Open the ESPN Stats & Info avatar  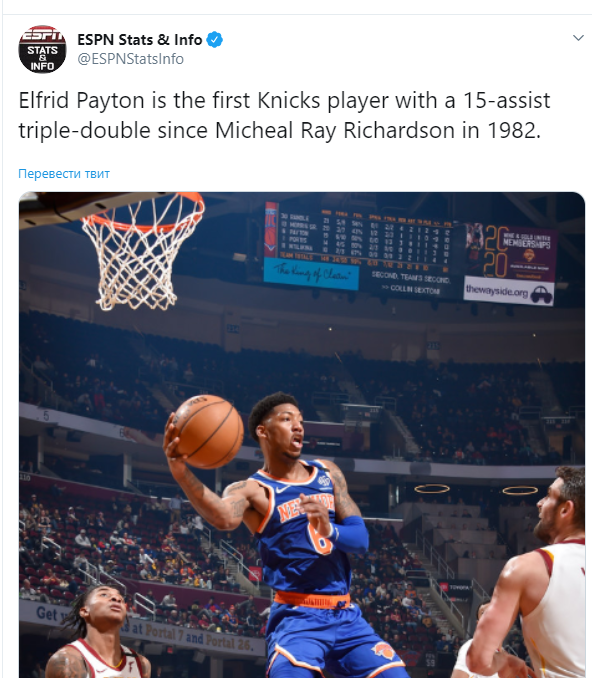coord(42,49)
